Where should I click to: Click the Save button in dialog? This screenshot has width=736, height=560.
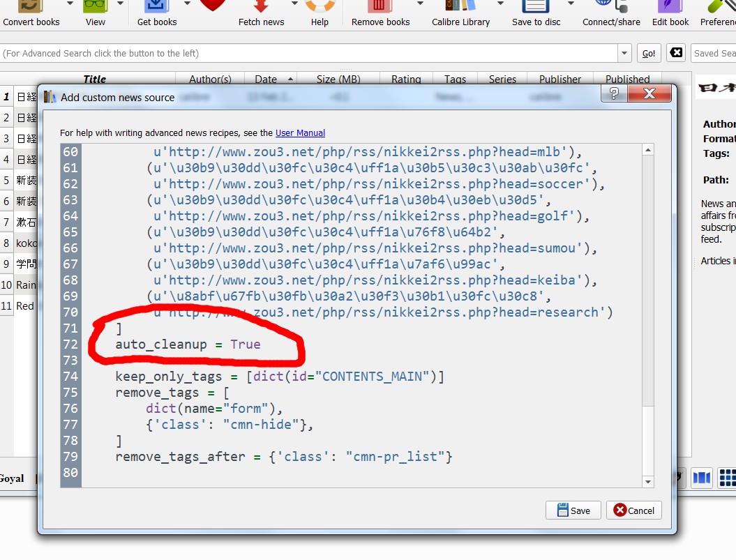[x=573, y=510]
